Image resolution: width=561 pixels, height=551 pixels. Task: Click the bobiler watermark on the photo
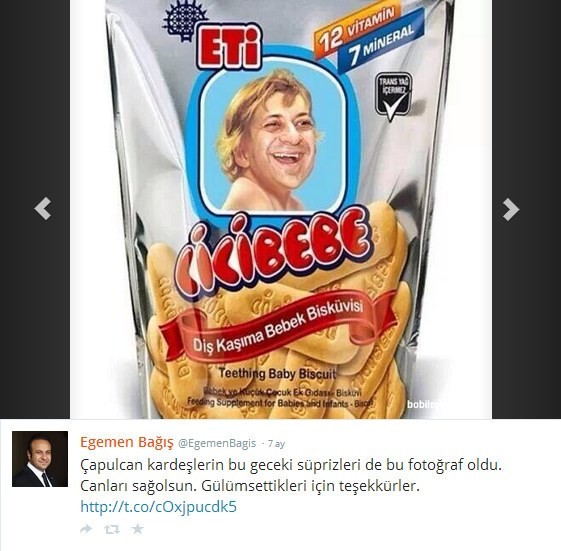tap(422, 404)
